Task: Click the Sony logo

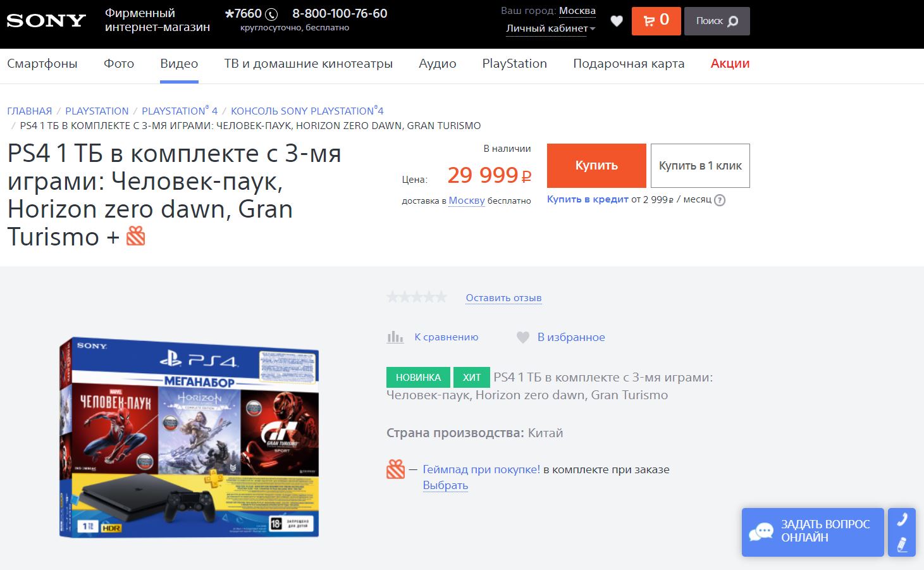Action: pyautogui.click(x=46, y=21)
